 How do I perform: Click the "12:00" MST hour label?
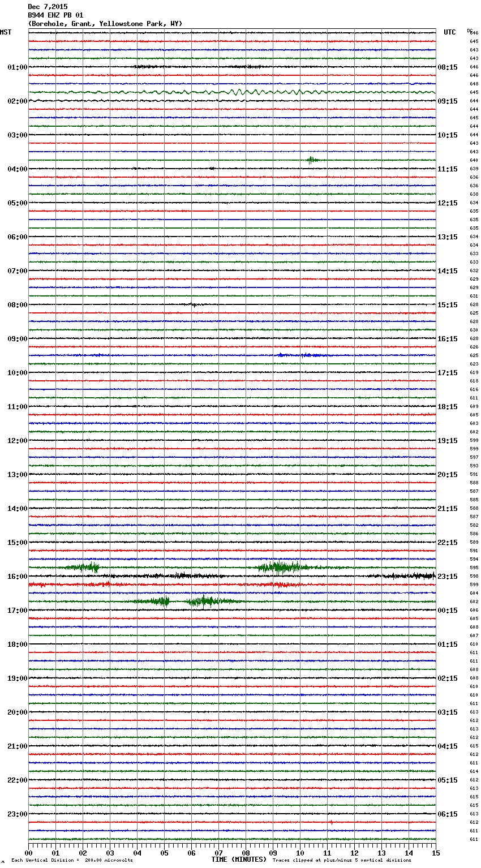17,441
